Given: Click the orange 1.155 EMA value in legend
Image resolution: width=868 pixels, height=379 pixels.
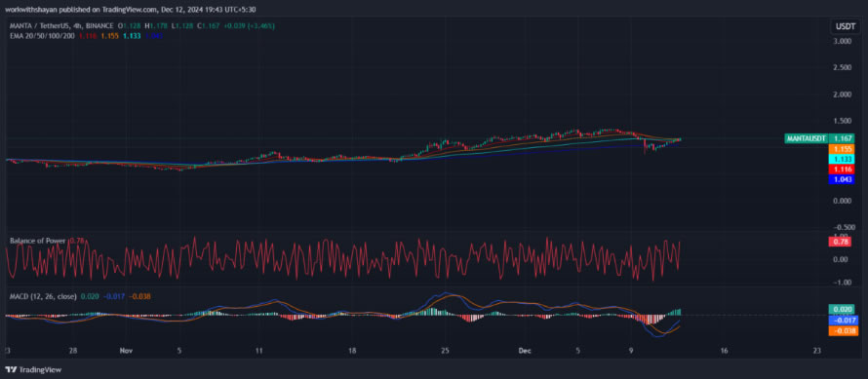Looking at the screenshot, I should [109, 35].
